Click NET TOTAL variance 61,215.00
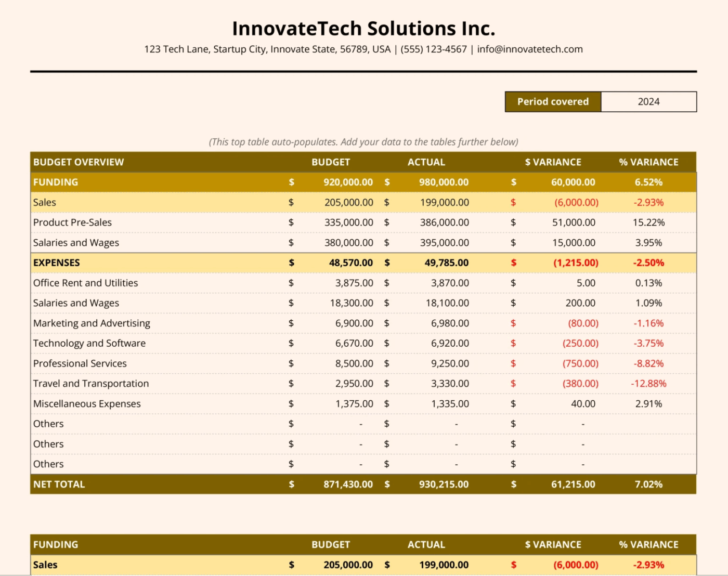 [x=573, y=485]
